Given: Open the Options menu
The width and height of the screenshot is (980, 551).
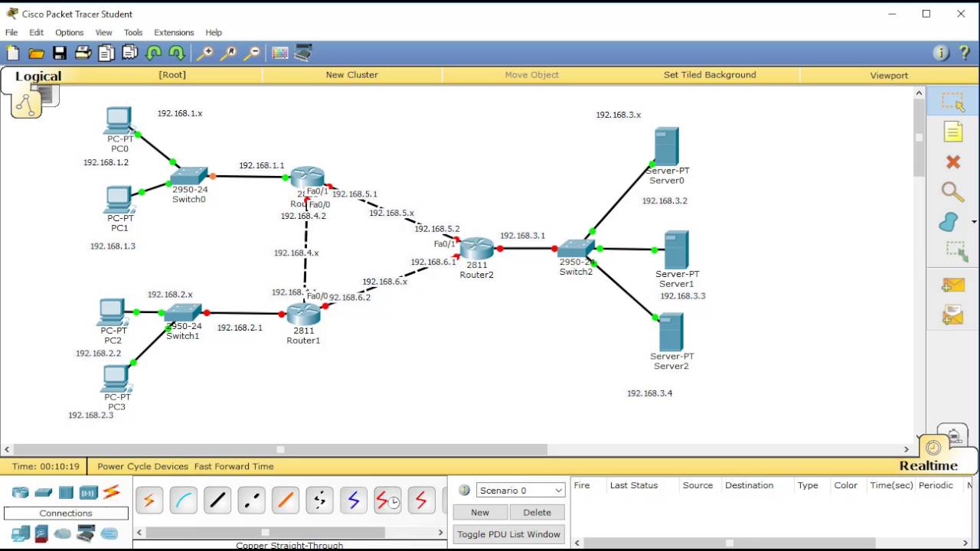Looking at the screenshot, I should coord(69,32).
